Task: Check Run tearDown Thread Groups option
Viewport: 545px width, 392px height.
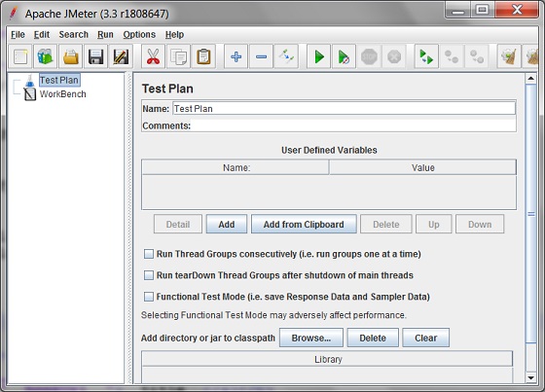Action: click(149, 275)
